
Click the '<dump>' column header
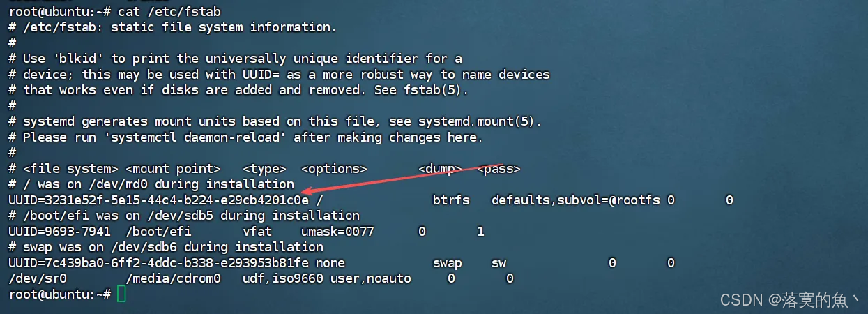tap(440, 169)
